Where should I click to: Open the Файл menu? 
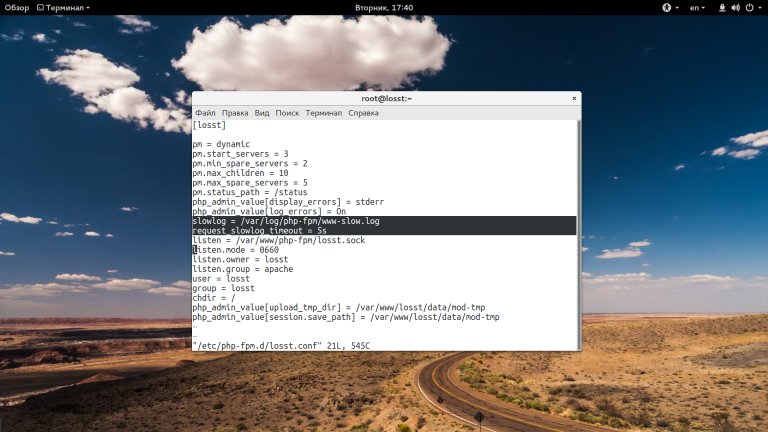205,113
